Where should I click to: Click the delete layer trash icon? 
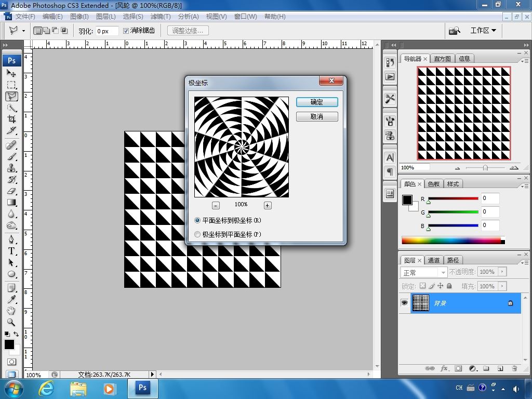pos(514,368)
